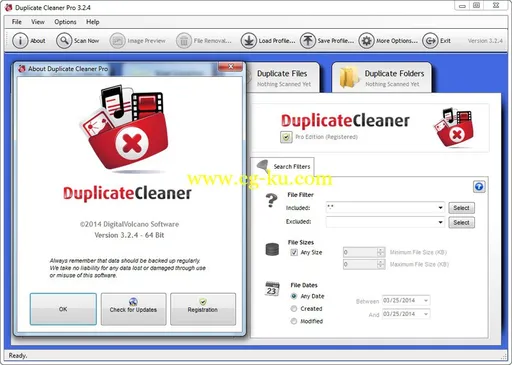
Task: Click the Version 3.2.4 toolbar label
Action: pos(485,41)
